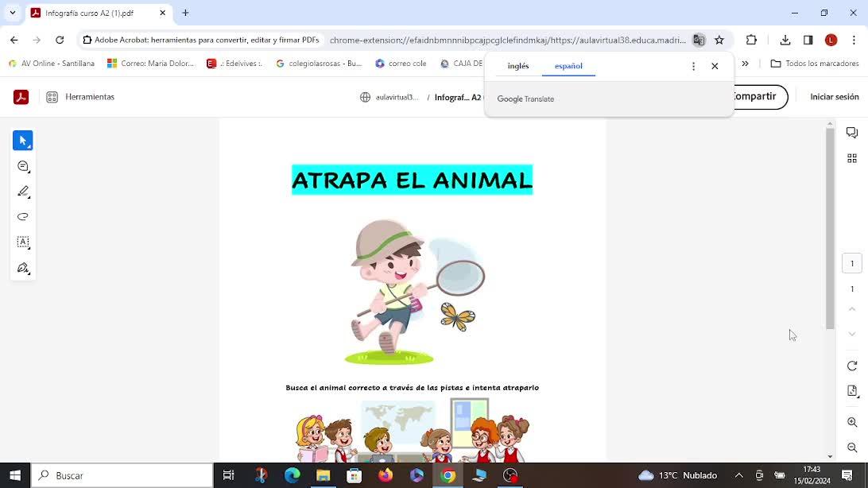The height and width of the screenshot is (488, 868).
Task: Show page thumbnails grid view
Action: click(x=852, y=158)
